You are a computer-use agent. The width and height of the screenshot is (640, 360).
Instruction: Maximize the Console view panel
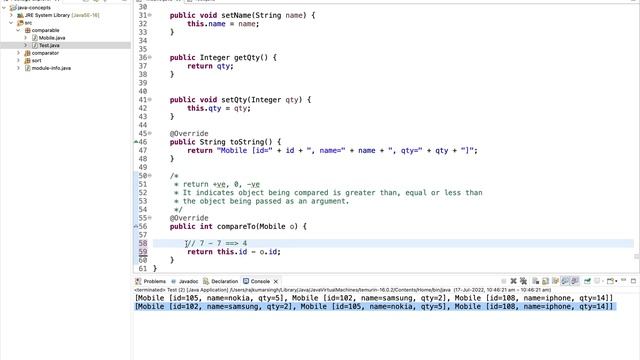coord(633,281)
